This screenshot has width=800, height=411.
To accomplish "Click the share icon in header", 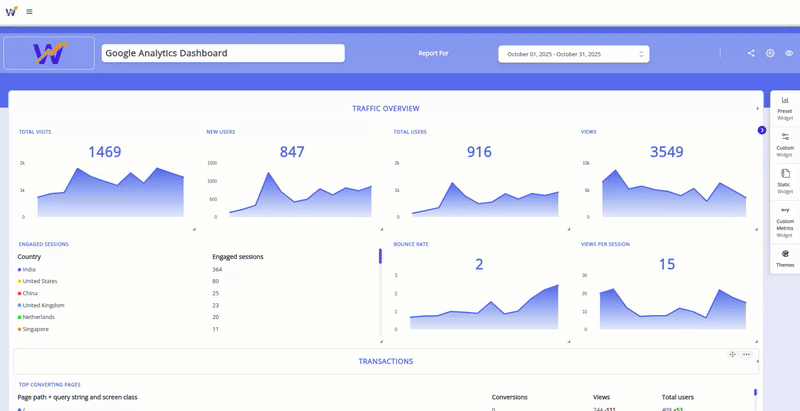I will [x=751, y=53].
